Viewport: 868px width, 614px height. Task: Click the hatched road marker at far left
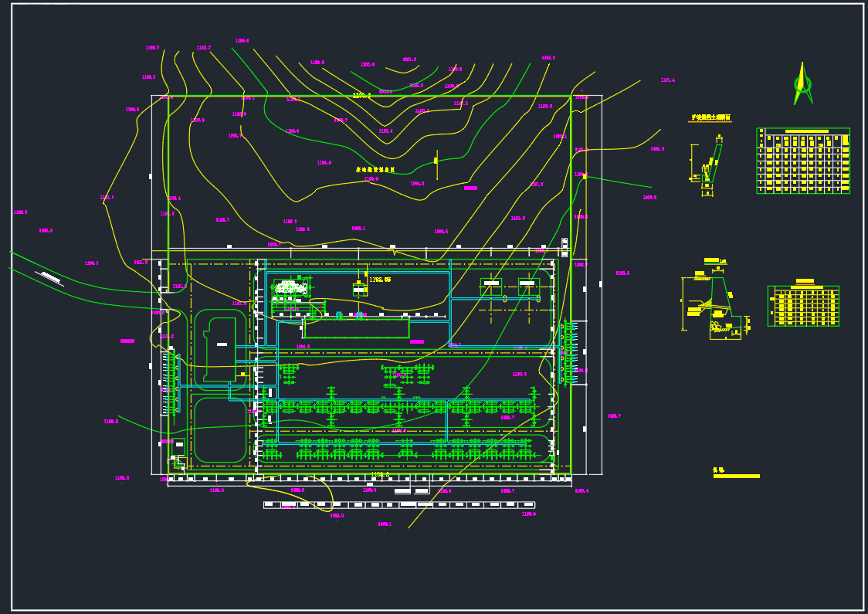pos(51,276)
